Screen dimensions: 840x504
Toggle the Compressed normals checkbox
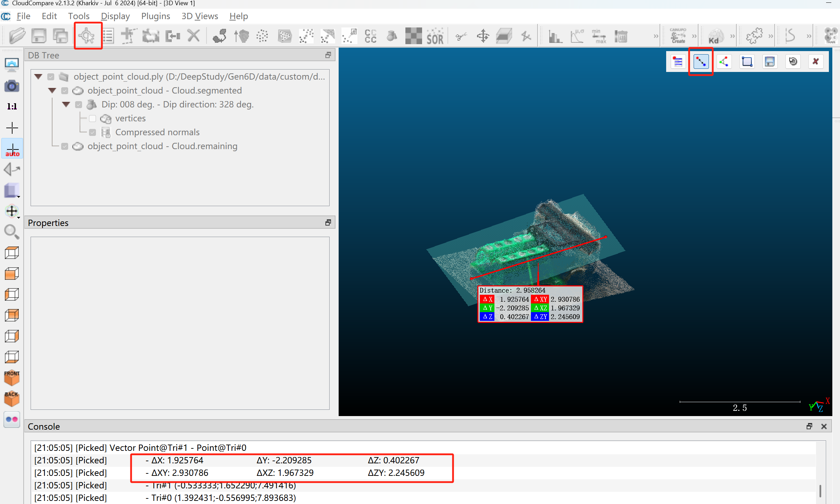92,132
